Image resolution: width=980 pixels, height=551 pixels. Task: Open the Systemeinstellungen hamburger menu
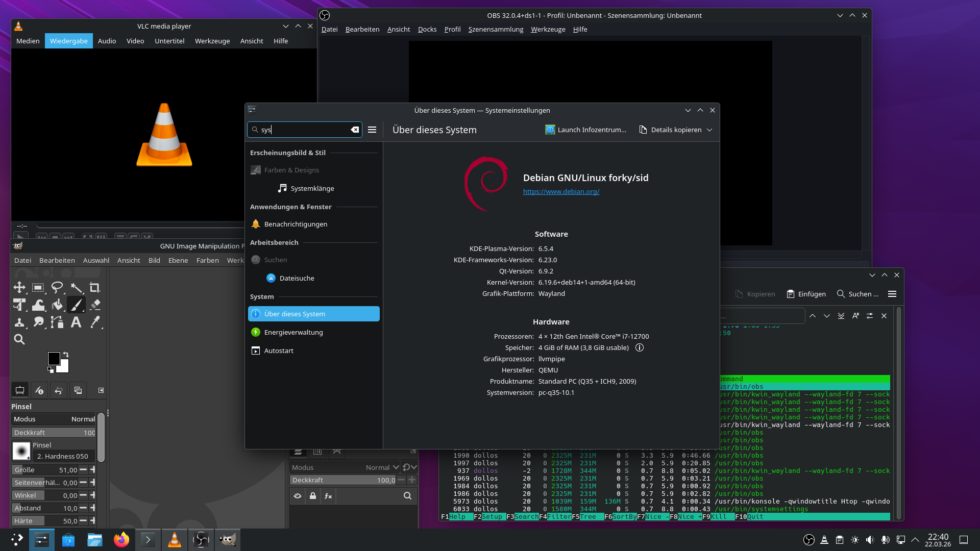372,130
